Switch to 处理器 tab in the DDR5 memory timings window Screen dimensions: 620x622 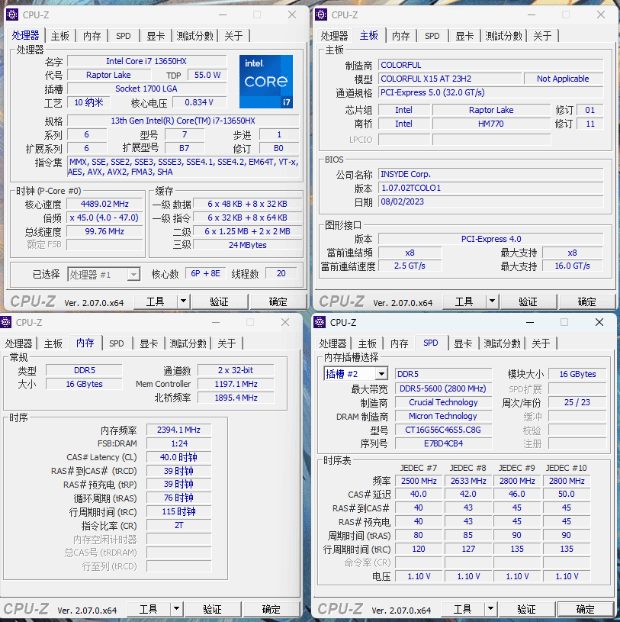[18, 344]
